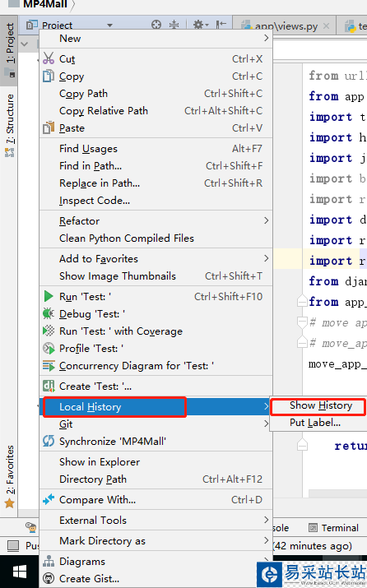Screen dimensions: 367x588
Task: Click the Terminal tool window icon
Action: coord(313,528)
